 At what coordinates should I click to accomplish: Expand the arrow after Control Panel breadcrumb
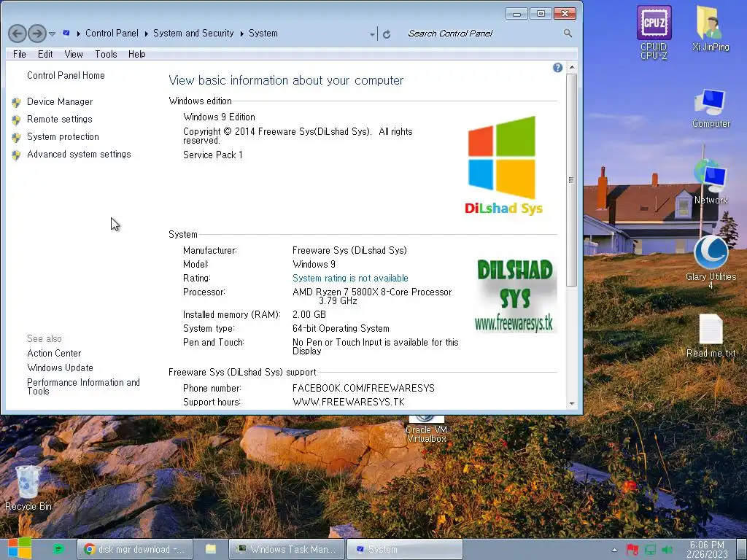click(146, 34)
